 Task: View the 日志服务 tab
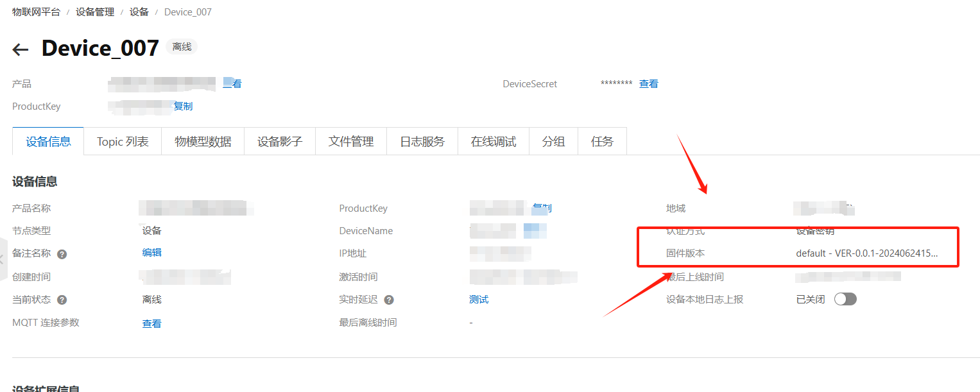click(x=421, y=141)
